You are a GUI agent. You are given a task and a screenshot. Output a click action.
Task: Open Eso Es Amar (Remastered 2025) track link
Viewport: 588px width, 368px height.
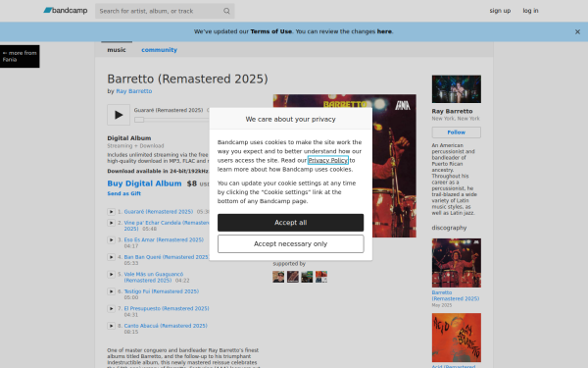[164, 240]
